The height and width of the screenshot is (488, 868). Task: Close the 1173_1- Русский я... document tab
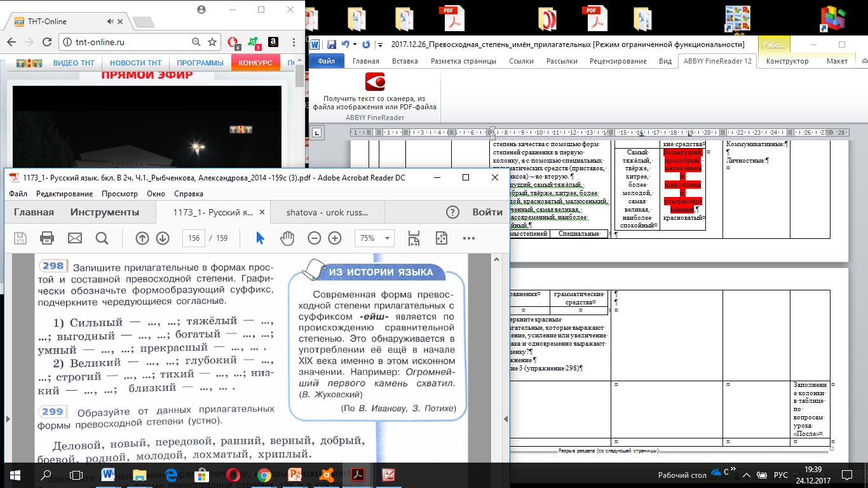pos(263,213)
